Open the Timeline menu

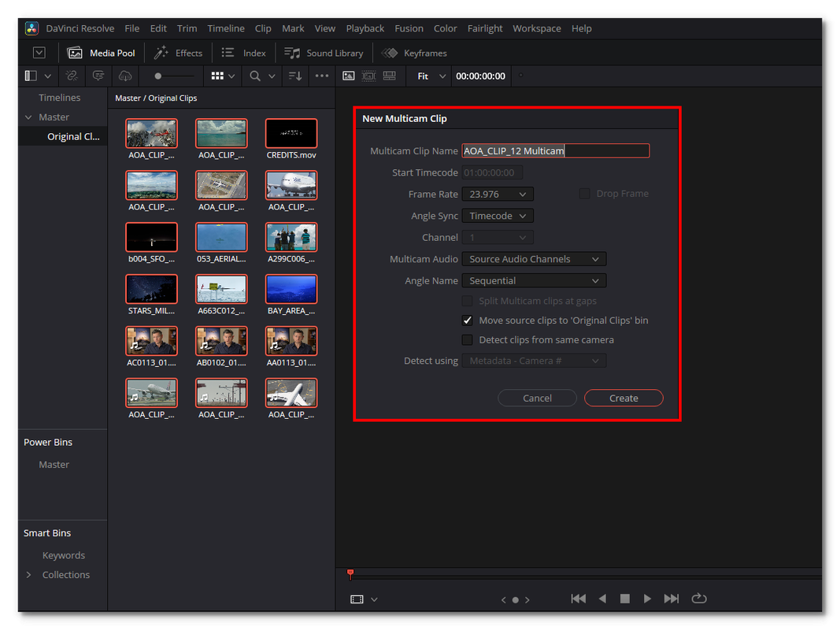point(225,28)
